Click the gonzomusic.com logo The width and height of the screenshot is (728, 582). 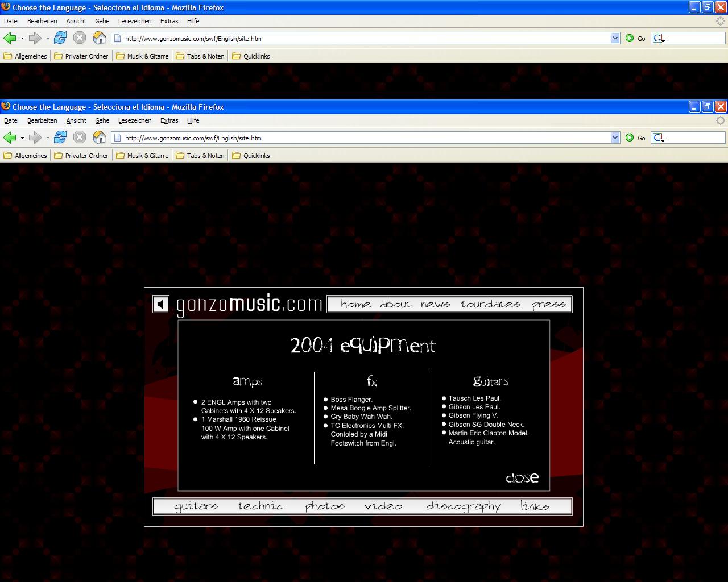pos(249,305)
